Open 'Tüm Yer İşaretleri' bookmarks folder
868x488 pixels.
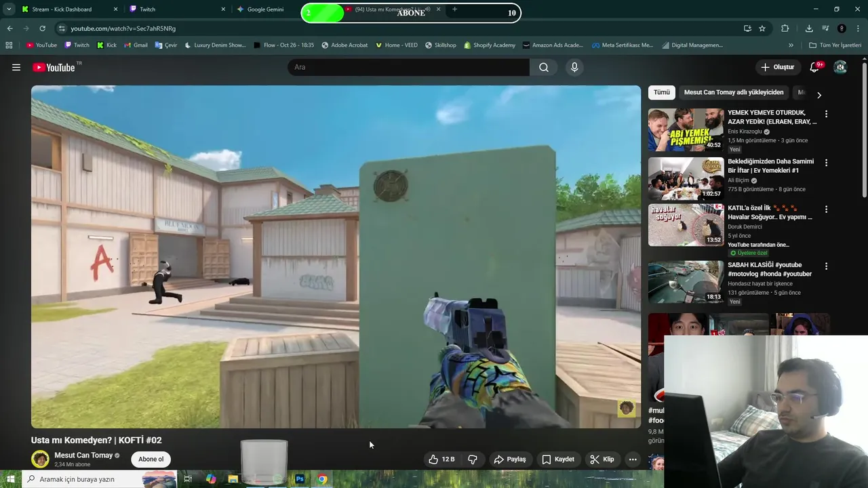point(835,45)
